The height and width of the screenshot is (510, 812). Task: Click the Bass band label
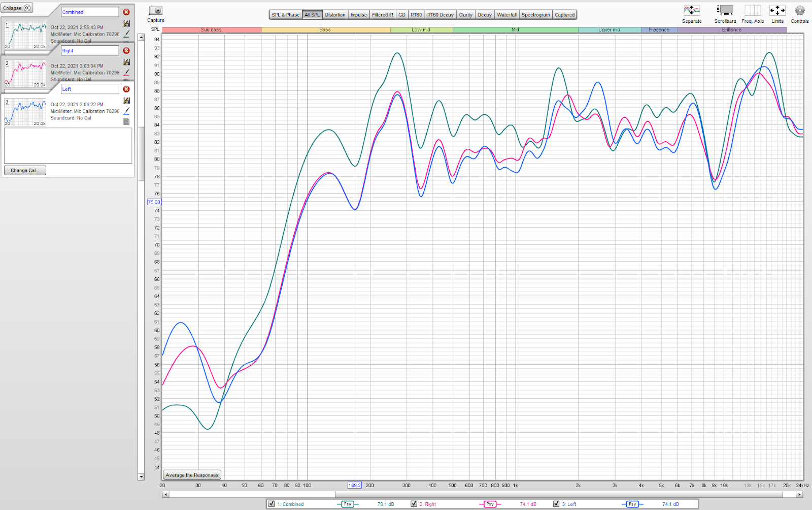tap(325, 30)
